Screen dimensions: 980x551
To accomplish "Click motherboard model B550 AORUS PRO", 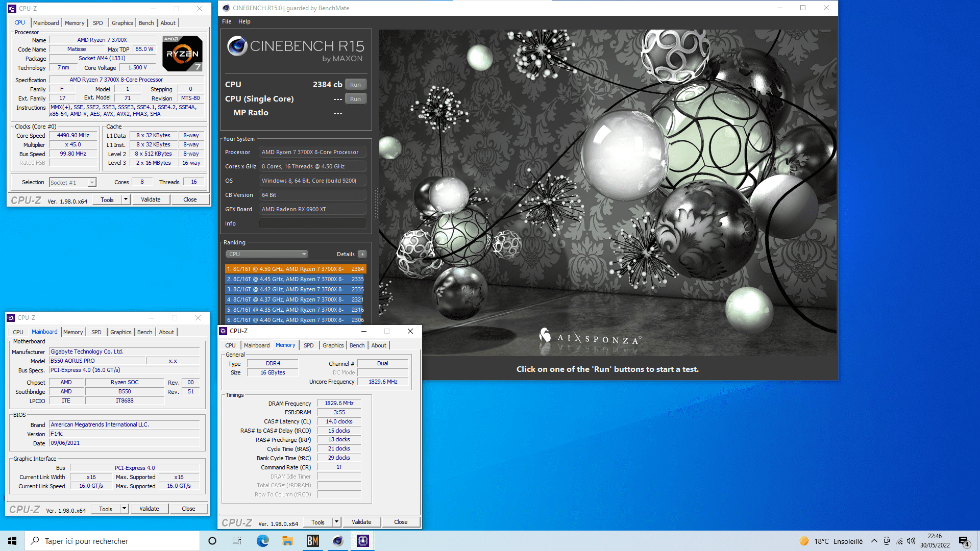I will point(97,361).
